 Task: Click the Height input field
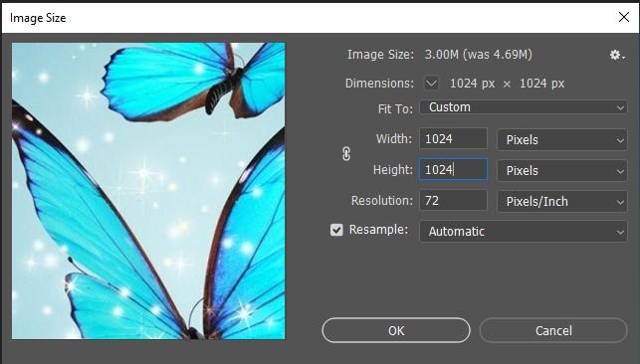[x=453, y=169]
